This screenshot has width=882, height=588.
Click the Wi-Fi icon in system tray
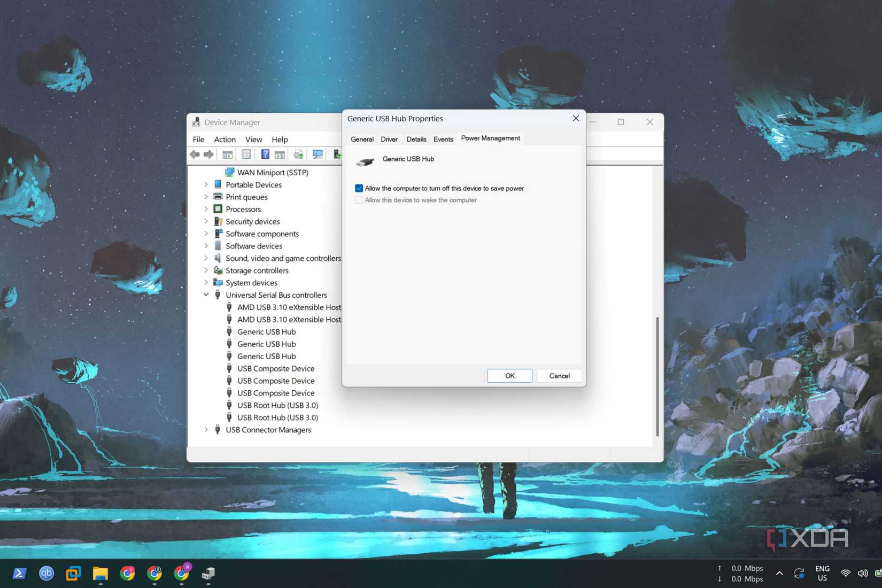pyautogui.click(x=846, y=574)
